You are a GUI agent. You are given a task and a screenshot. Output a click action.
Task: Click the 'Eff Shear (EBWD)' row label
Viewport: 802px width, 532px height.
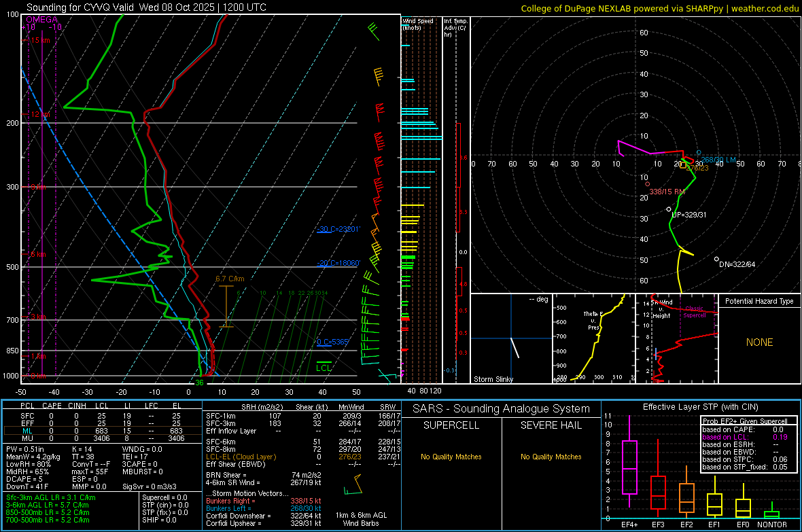[236, 465]
